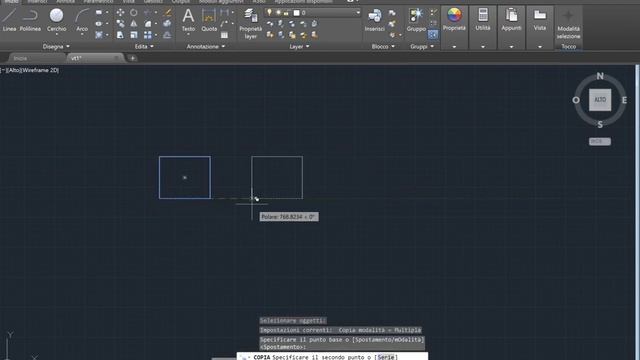The image size is (640, 360).
Task: Click the Inserisci block button
Action: click(374, 20)
